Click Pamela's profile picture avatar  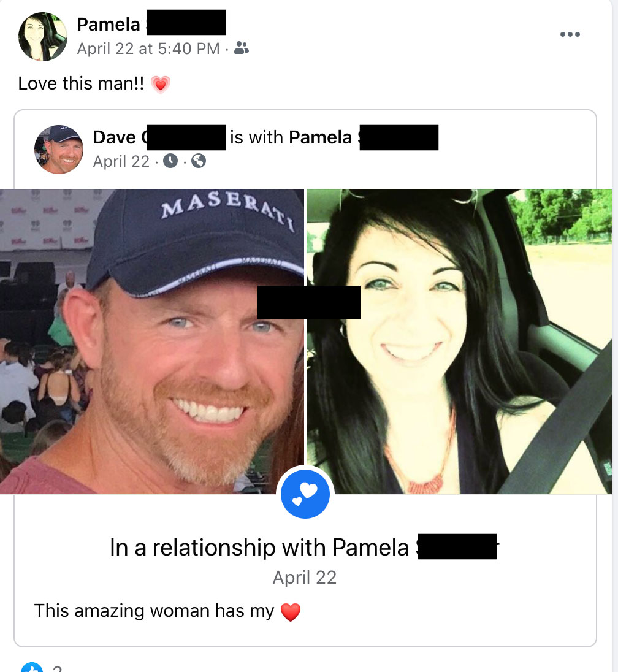(43, 36)
